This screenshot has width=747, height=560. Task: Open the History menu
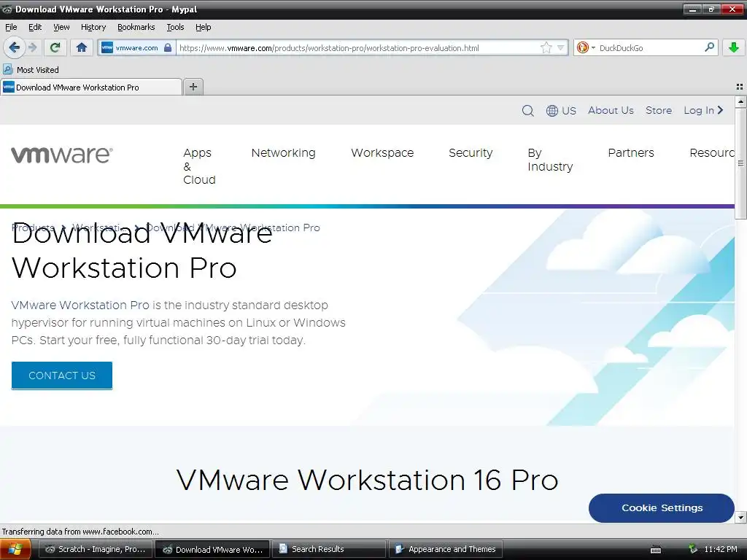coord(93,27)
